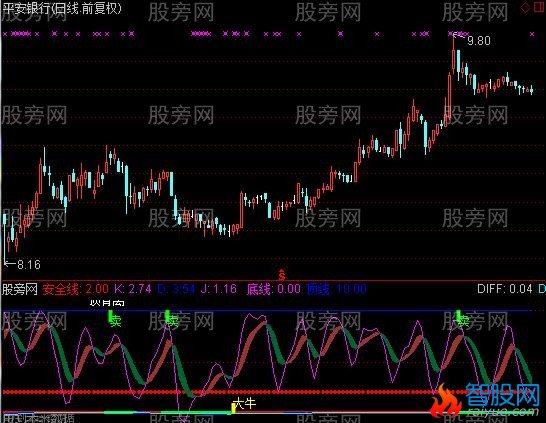This screenshot has height=423, width=546.
Task: Click the lowest candle beside the 8.16 label
Action: coord(5,238)
